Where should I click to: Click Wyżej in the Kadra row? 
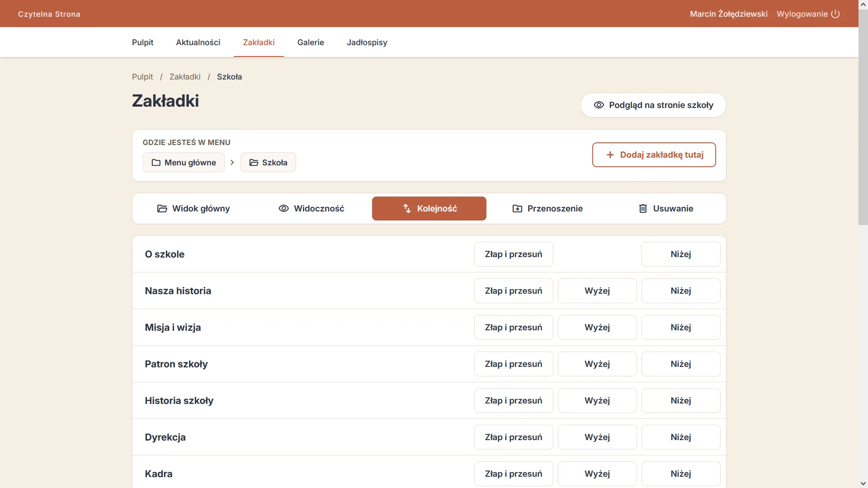pos(597,474)
